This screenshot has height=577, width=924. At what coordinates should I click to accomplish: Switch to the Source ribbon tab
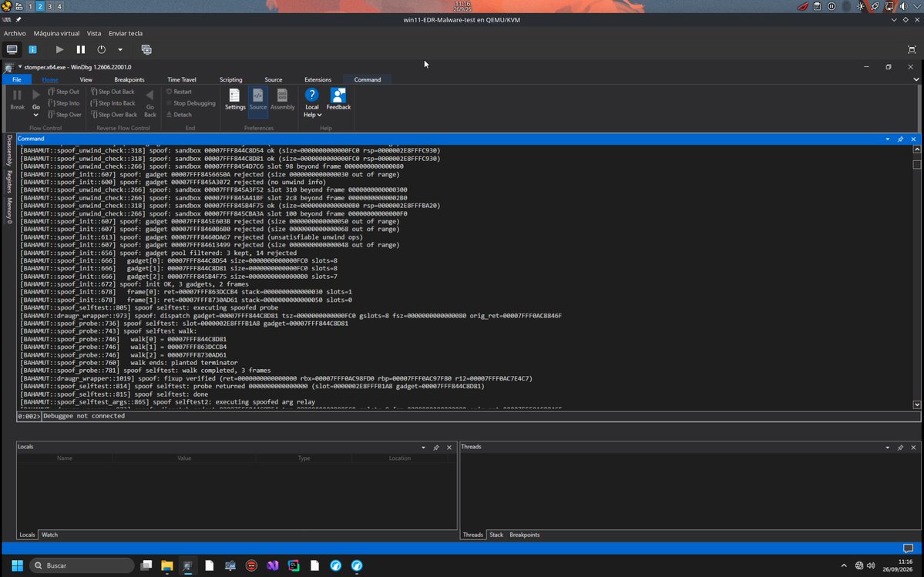pyautogui.click(x=274, y=79)
